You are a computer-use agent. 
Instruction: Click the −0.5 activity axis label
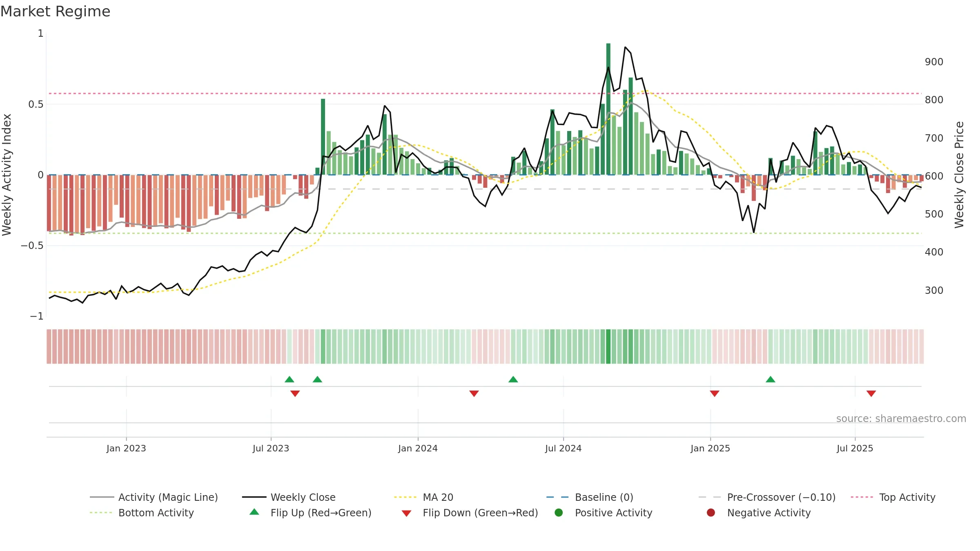tap(32, 246)
